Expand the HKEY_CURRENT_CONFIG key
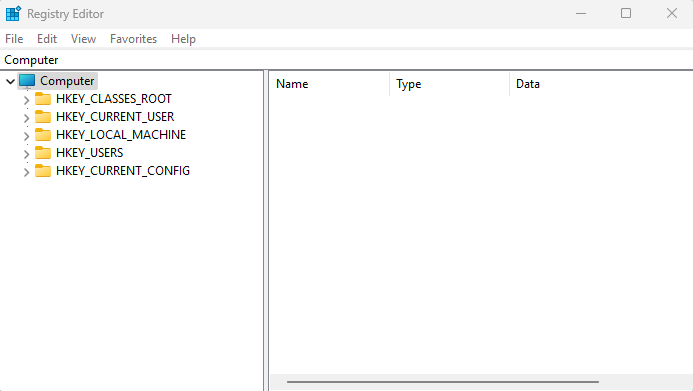 [x=27, y=172]
